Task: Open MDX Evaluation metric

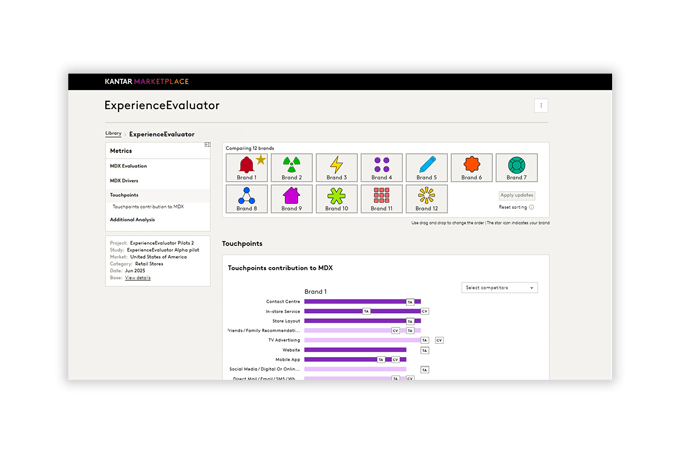Action: [128, 165]
